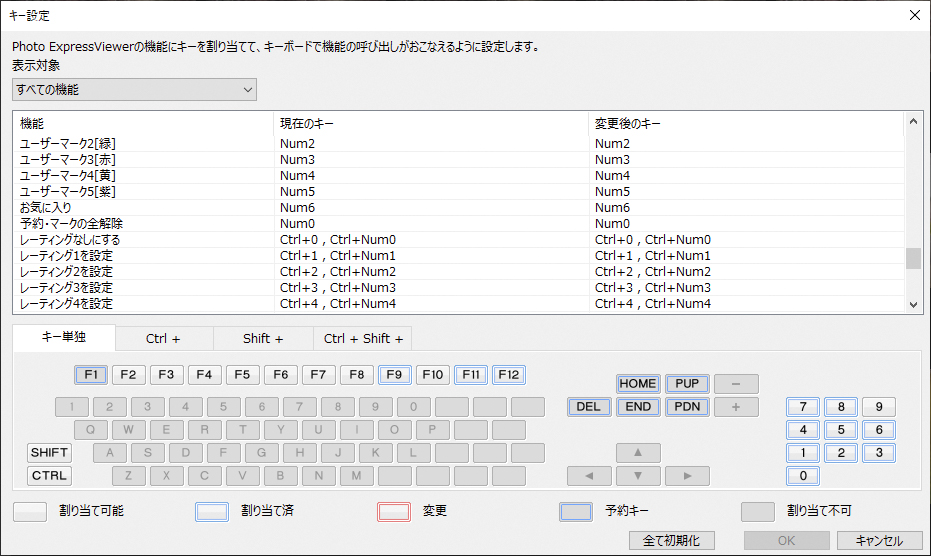Select the 予約・マークの全解除 row
Screen dimensions: 931x556
tap(458, 224)
